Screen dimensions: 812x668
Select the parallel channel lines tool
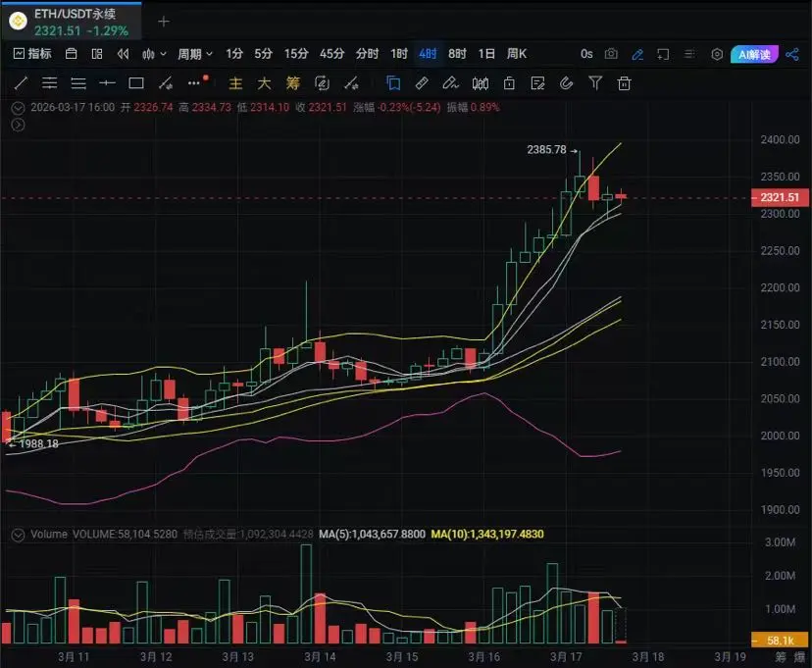click(50, 82)
